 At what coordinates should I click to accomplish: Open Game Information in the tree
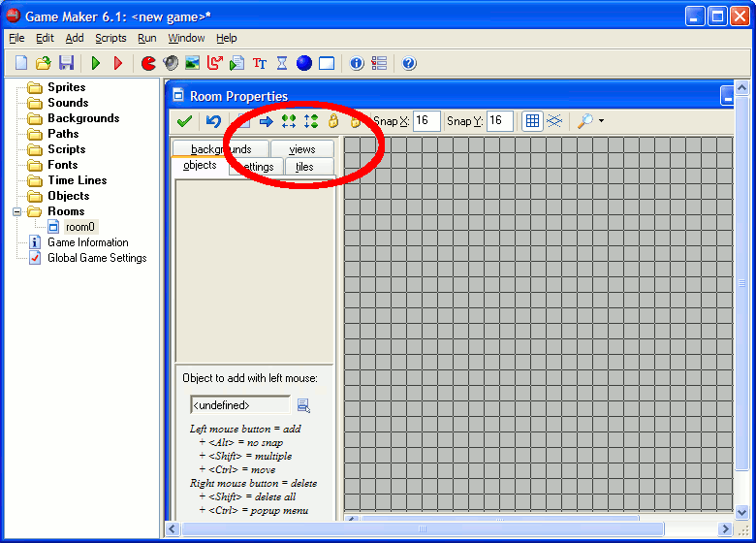[88, 242]
